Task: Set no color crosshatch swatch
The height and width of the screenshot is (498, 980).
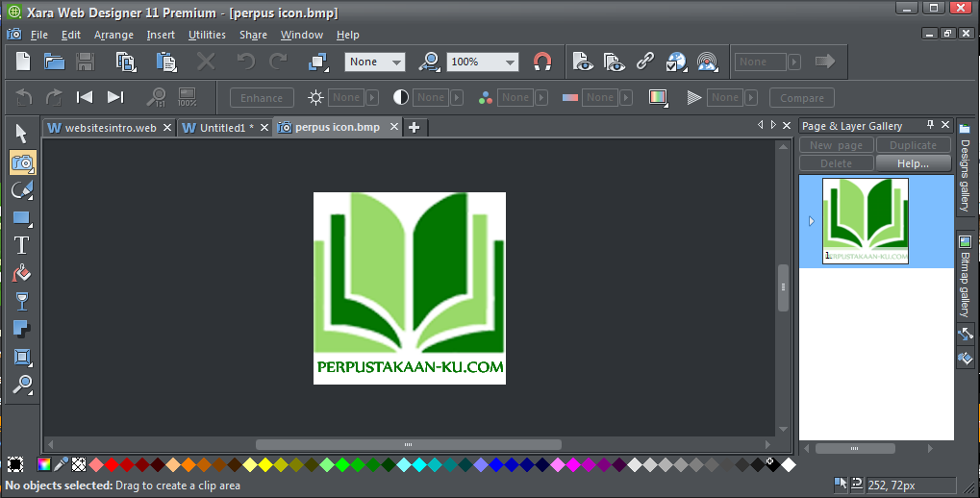Action: 79,464
